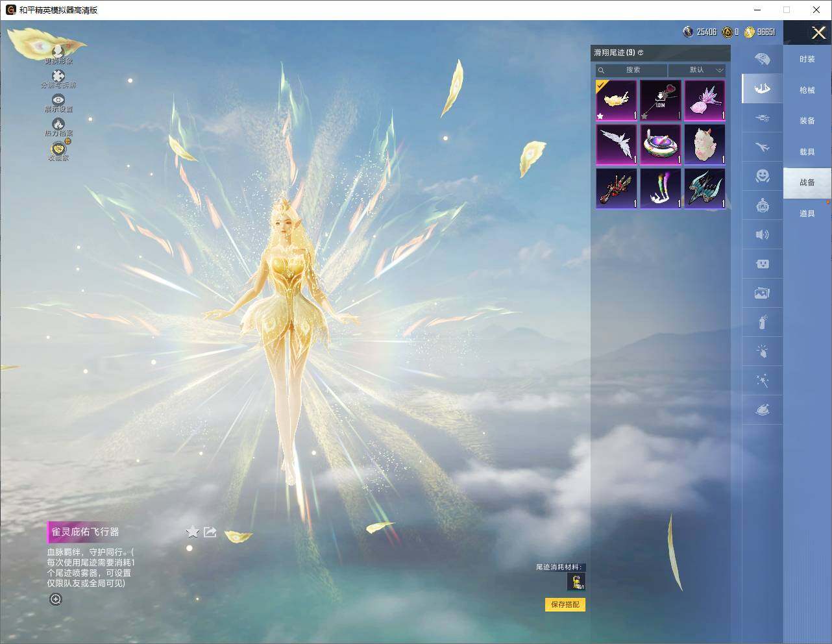Switch to the 装备 tab
Viewport: 832px width, 644px height.
[807, 121]
